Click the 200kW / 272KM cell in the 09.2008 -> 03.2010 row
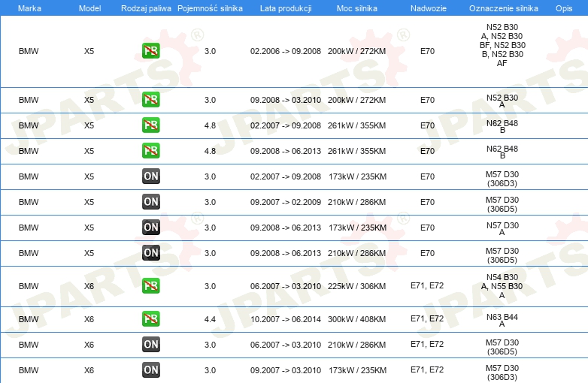Screen dimensions: 588x383 [x=356, y=100]
